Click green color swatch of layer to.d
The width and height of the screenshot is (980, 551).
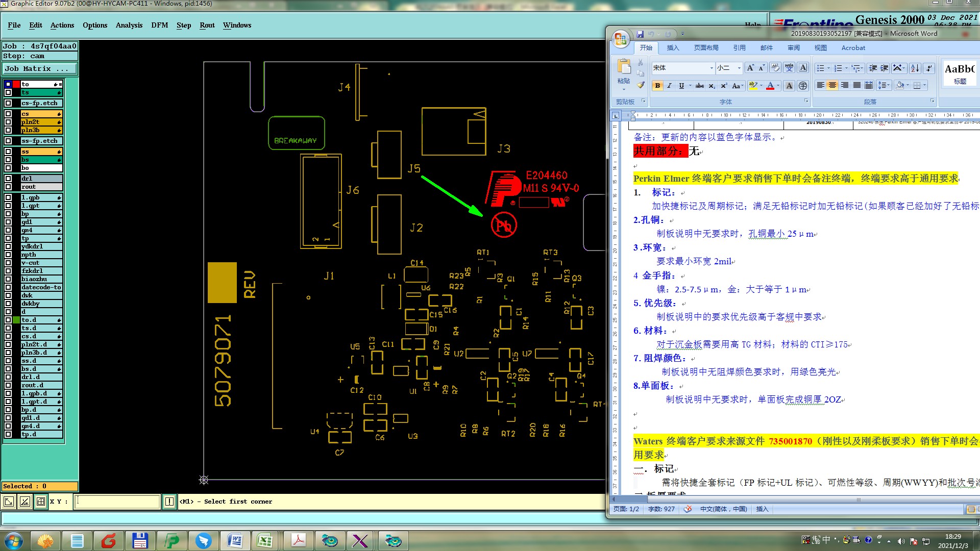(16, 320)
